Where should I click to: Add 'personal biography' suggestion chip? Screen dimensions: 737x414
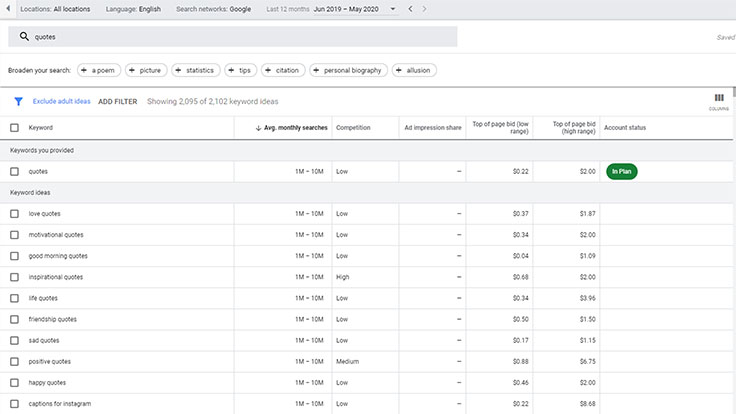(348, 70)
